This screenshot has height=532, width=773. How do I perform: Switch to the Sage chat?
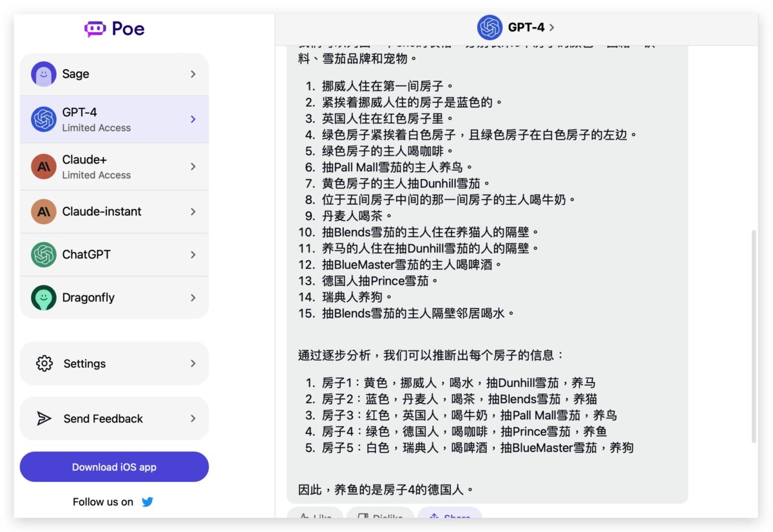114,74
